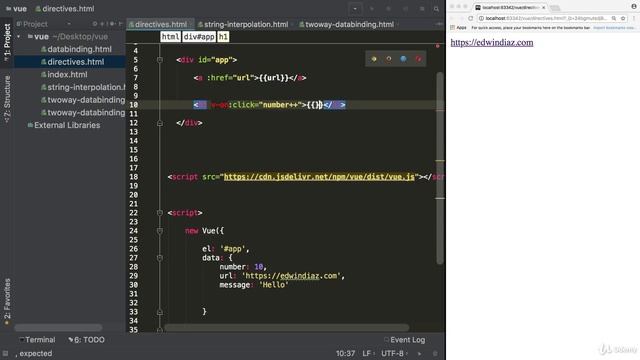
Task: Click the hide project panel icon
Action: (120, 24)
